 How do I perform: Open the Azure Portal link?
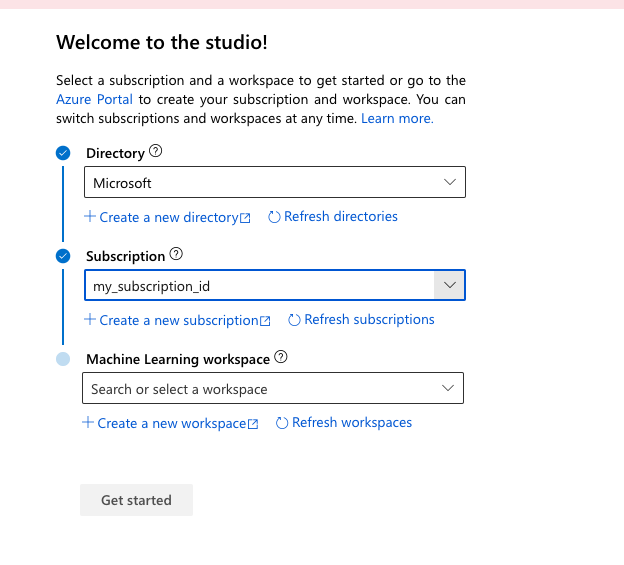tap(94, 99)
